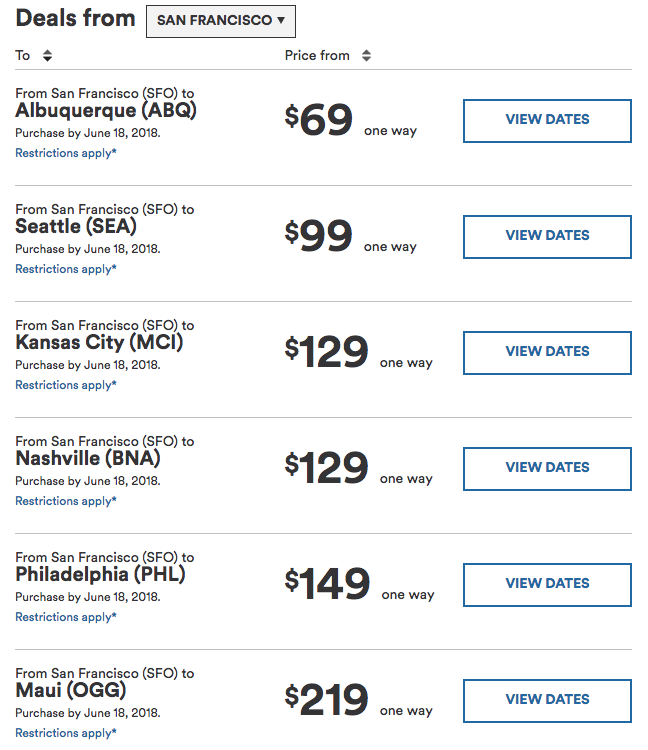Select View Dates for Philadelphia
The image size is (648, 750).
tap(547, 584)
